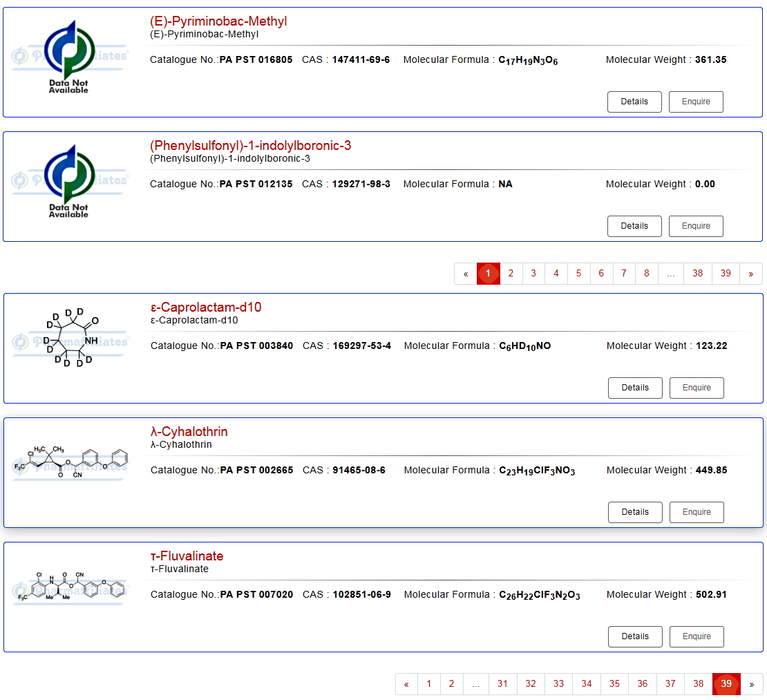Select page 1 in lower pagination

429,684
